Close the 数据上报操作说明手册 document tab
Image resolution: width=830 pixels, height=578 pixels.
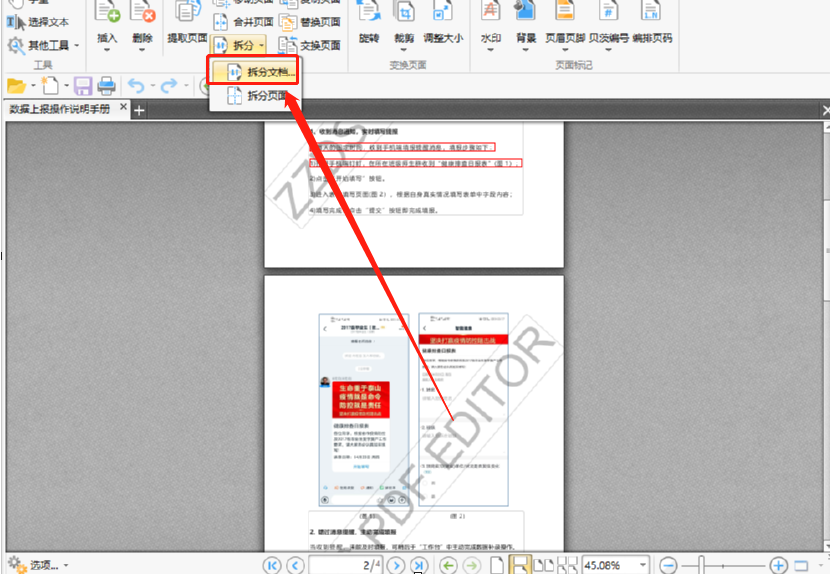pos(123,107)
